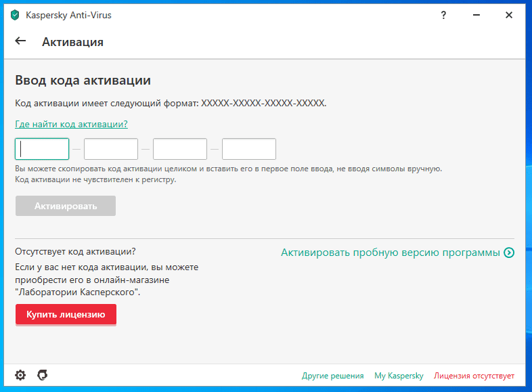The image size is (532, 392).
Task: Go back using the left arrow
Action: coord(20,41)
